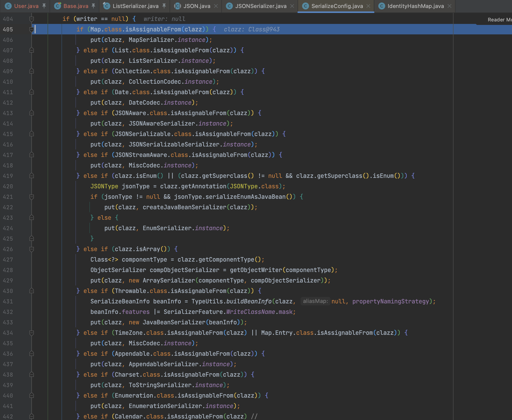Click the class icon on ListSerializer.java tab
512x420 pixels.
coord(107,6)
